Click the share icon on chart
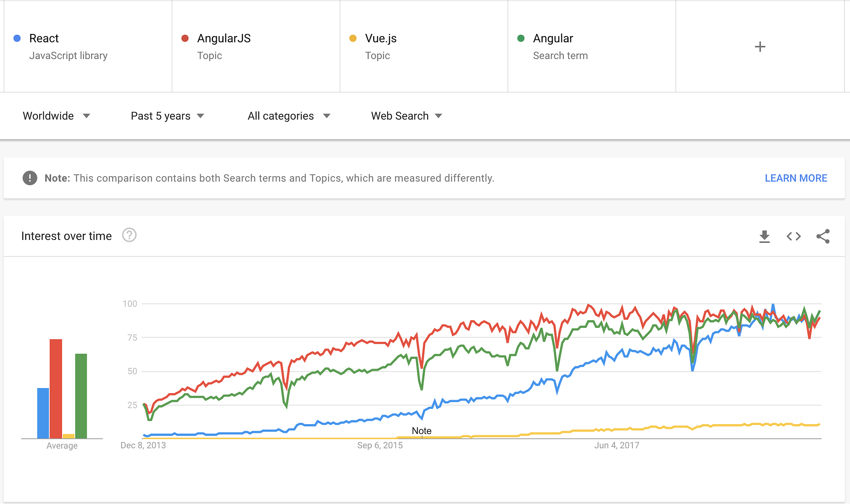This screenshot has width=850, height=504. point(823,237)
